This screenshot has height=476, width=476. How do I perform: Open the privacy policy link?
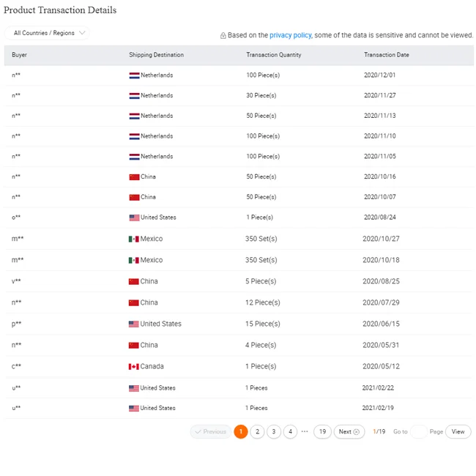[290, 35]
